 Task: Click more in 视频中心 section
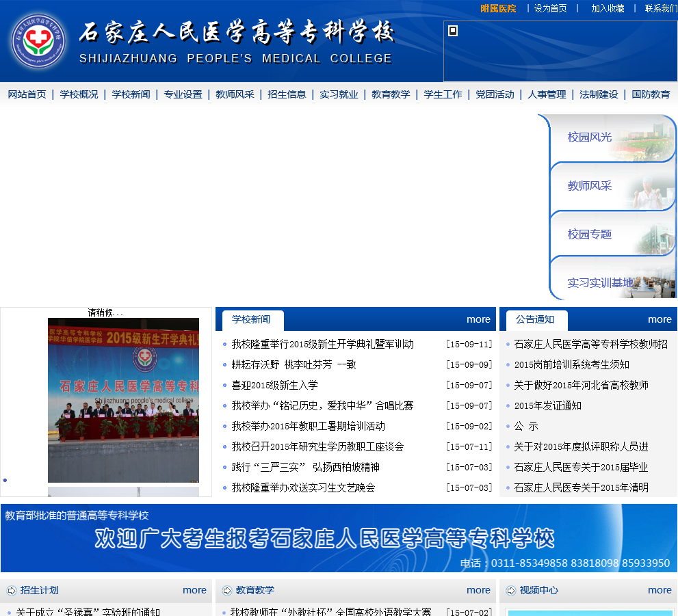pos(660,590)
